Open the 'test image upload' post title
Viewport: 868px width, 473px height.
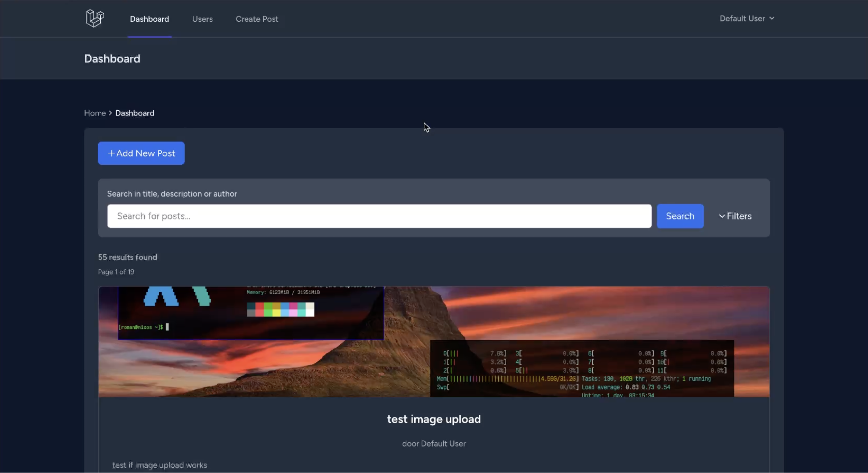tap(434, 419)
